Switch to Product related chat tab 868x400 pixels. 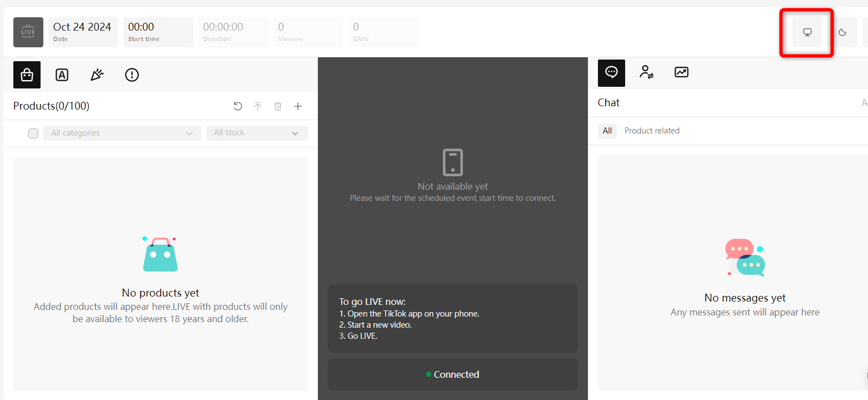(x=652, y=131)
